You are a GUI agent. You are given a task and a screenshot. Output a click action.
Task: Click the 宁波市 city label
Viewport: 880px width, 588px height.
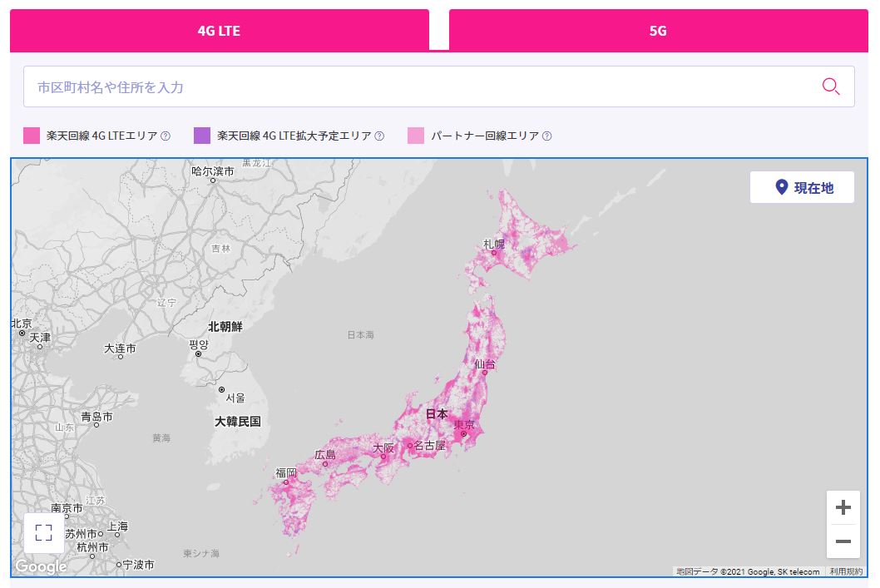138,565
